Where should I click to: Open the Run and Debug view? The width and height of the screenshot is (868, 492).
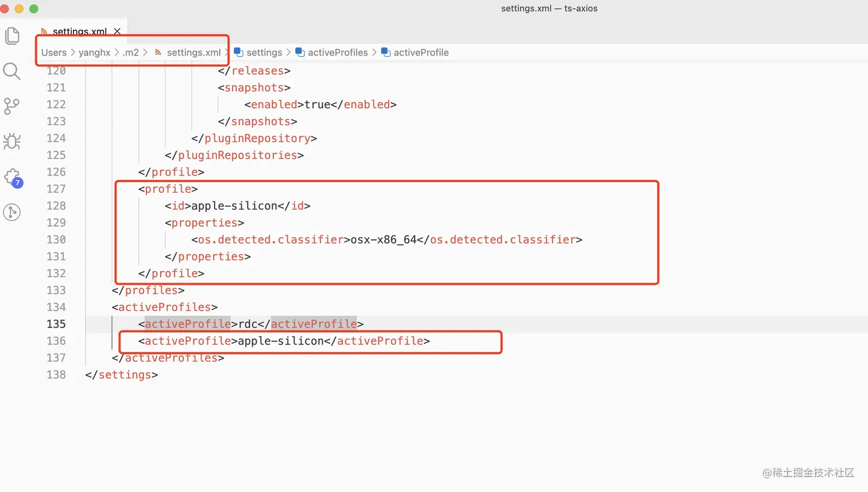point(12,141)
